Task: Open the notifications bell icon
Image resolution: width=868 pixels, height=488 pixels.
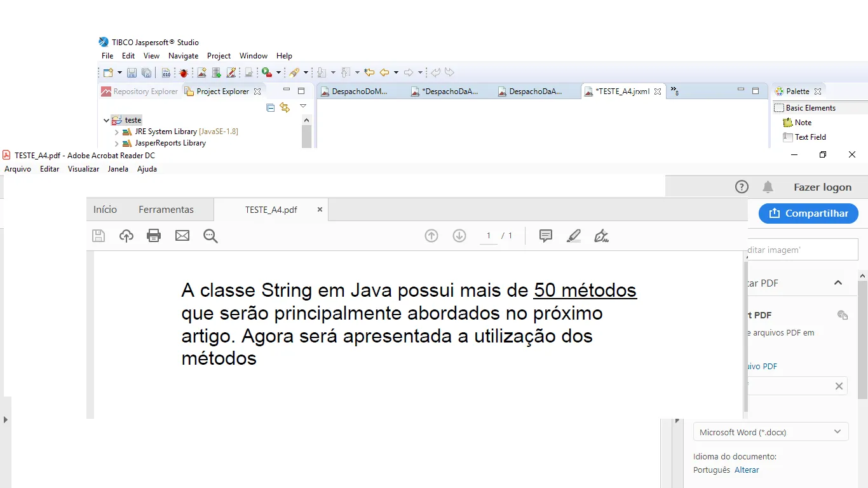Action: [x=768, y=187]
